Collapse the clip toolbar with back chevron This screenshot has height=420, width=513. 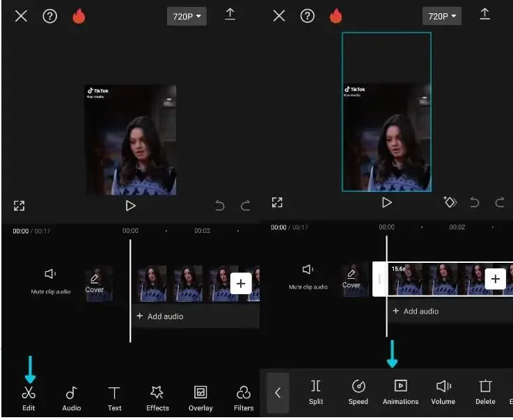[x=277, y=393]
